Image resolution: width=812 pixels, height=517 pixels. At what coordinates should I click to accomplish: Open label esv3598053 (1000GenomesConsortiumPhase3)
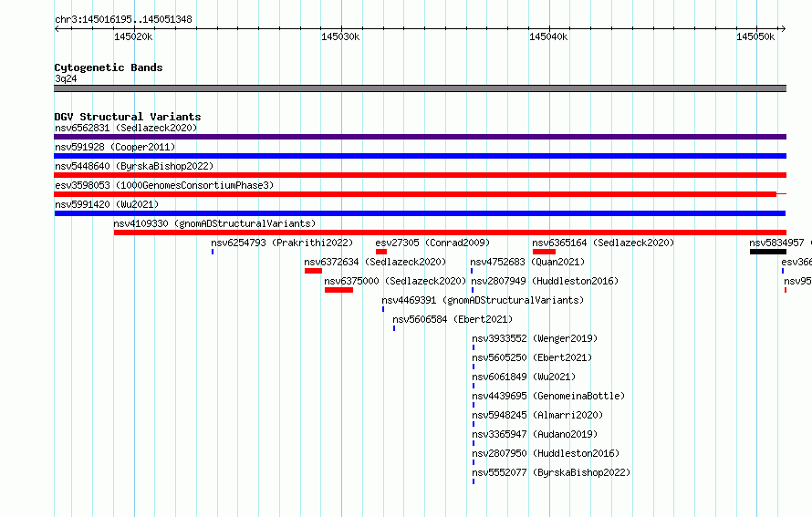[164, 185]
